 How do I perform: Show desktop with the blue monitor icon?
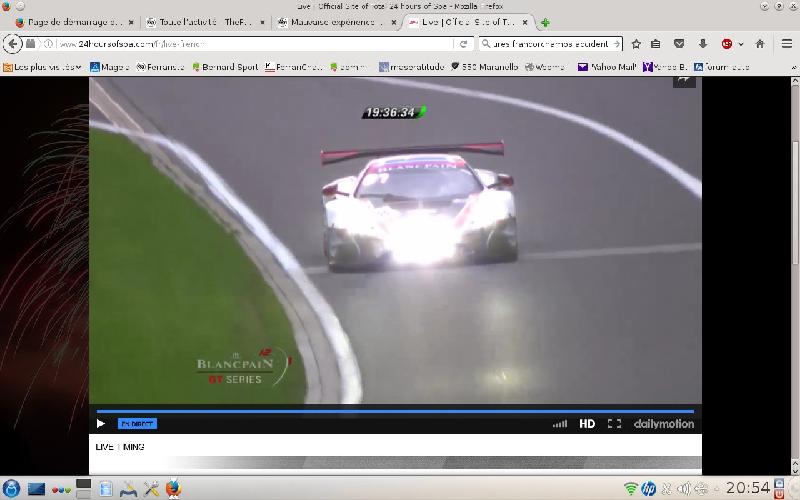point(36,489)
